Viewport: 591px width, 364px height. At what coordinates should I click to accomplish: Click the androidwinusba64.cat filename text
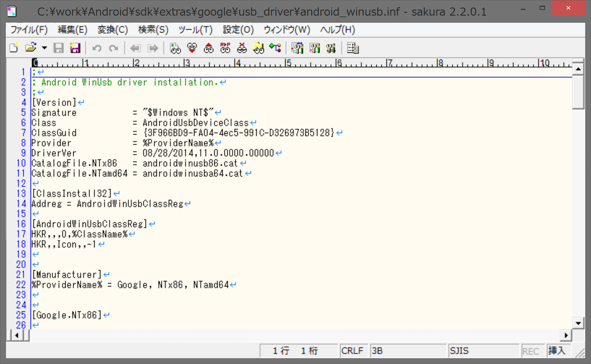click(x=193, y=173)
